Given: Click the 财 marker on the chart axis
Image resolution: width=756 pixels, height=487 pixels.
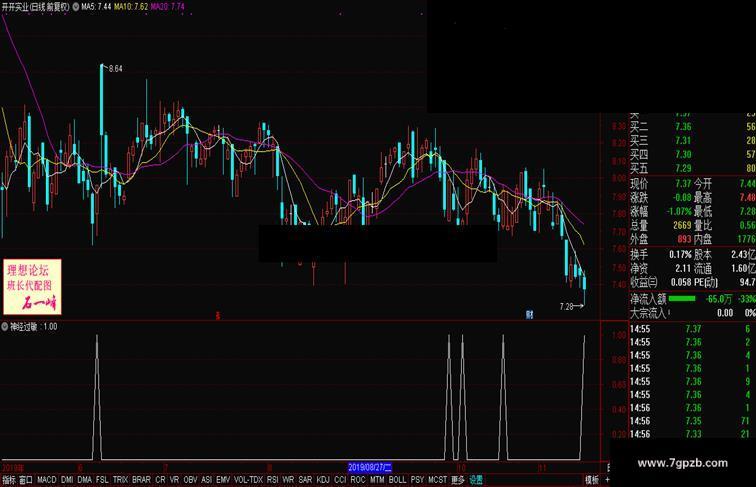Looking at the screenshot, I should [x=529, y=315].
